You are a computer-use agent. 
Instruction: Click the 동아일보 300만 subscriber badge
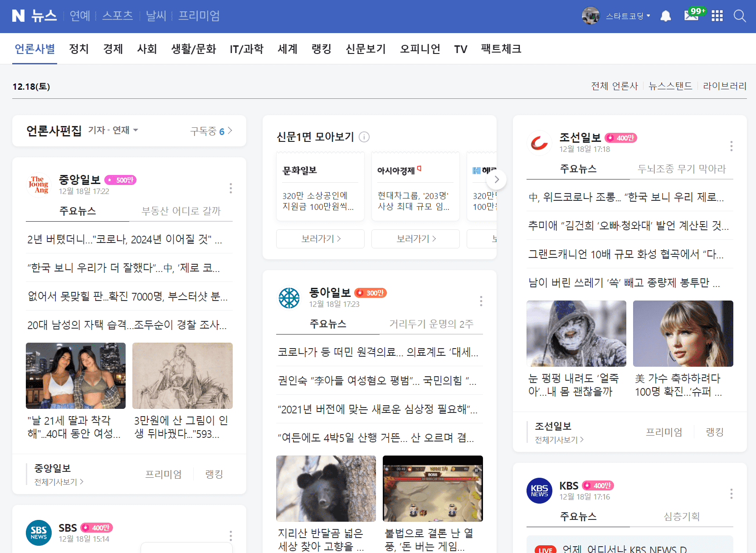click(371, 293)
